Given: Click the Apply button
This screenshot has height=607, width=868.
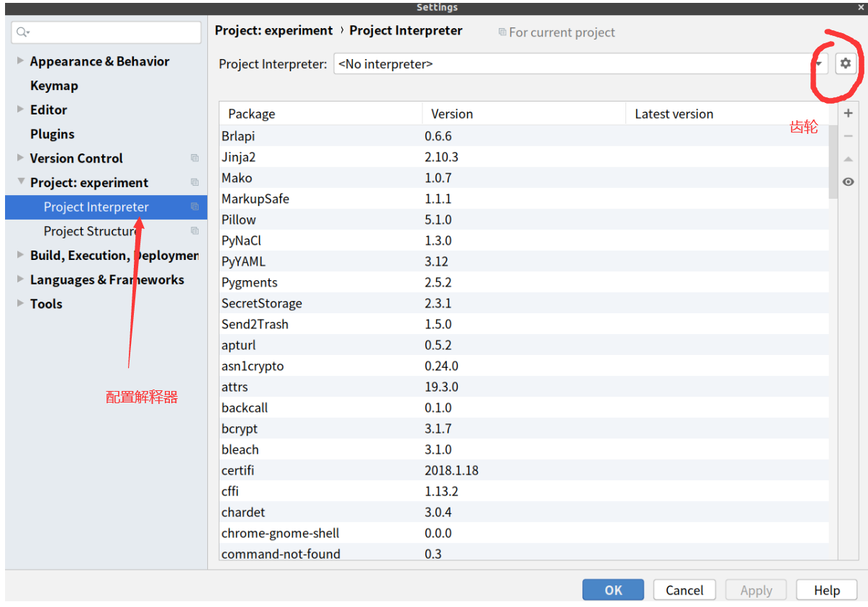Looking at the screenshot, I should point(756,590).
